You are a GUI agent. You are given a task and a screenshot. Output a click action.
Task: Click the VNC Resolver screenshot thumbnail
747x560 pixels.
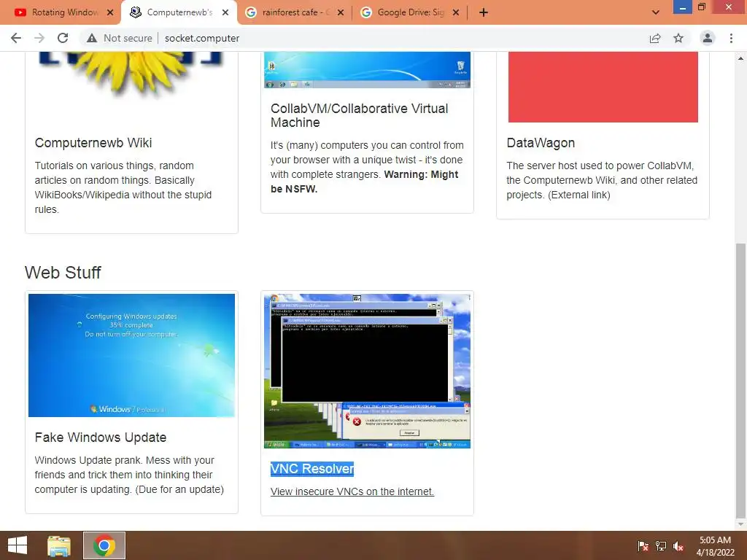coord(368,371)
